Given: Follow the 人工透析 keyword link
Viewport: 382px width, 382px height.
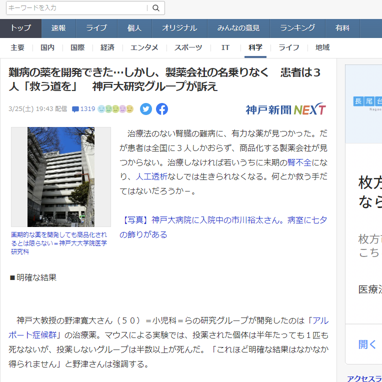Looking at the screenshot, I should (x=151, y=177).
